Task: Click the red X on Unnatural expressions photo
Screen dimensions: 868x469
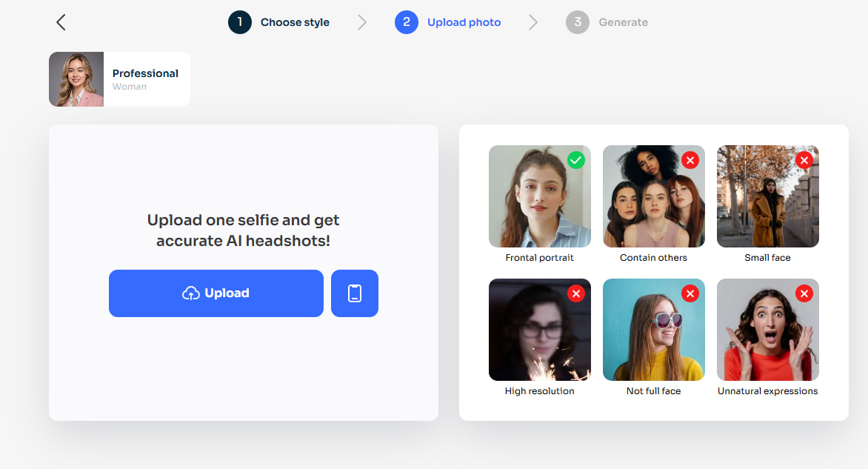Action: (x=804, y=293)
